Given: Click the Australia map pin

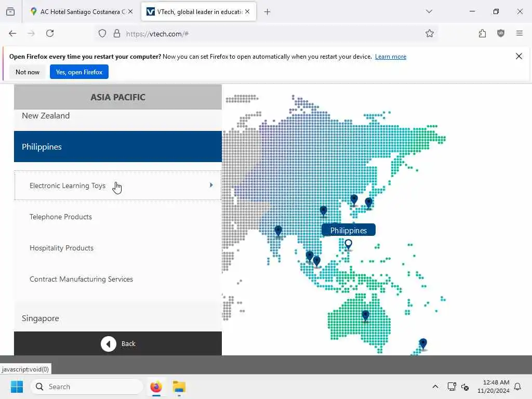Looking at the screenshot, I should tap(365, 315).
